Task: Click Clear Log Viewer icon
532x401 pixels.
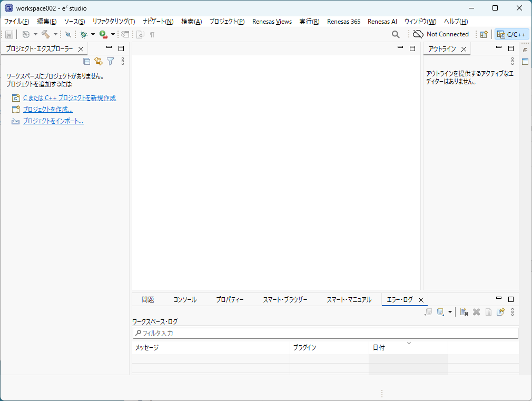Action: pyautogui.click(x=464, y=312)
